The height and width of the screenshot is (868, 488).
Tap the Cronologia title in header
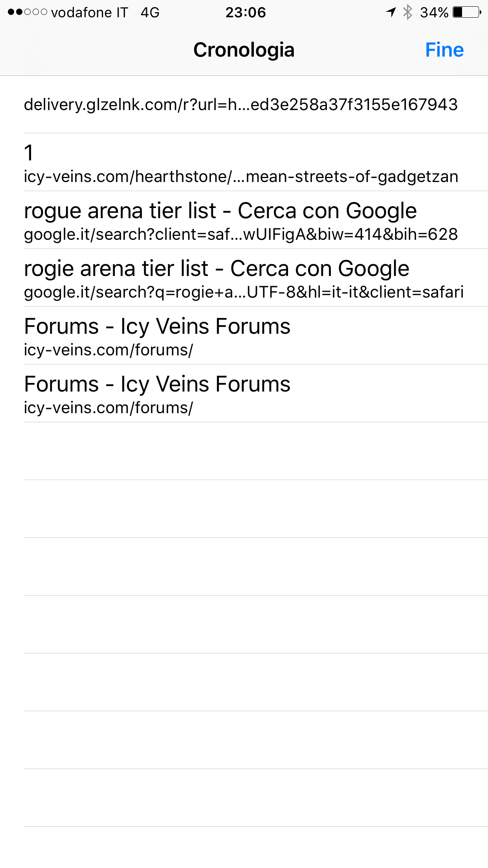(x=244, y=50)
